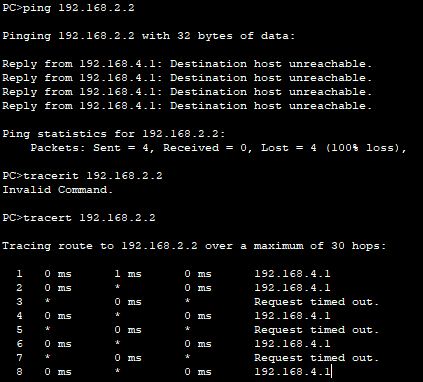Select the '(100% loss)' text
Viewport: 423px width, 382px height.
363,148
